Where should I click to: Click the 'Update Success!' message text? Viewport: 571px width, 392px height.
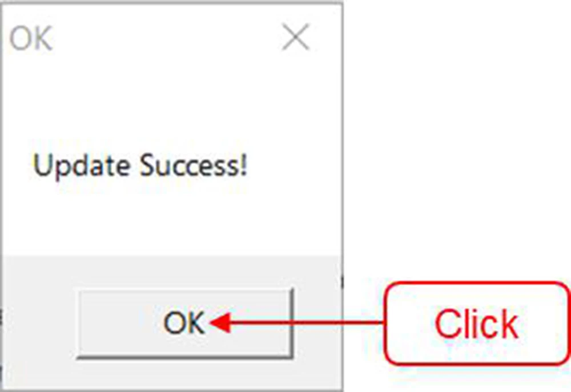(x=140, y=165)
